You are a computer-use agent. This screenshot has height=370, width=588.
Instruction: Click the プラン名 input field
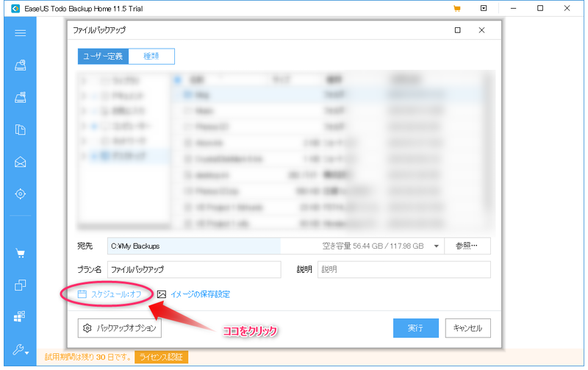[194, 269]
